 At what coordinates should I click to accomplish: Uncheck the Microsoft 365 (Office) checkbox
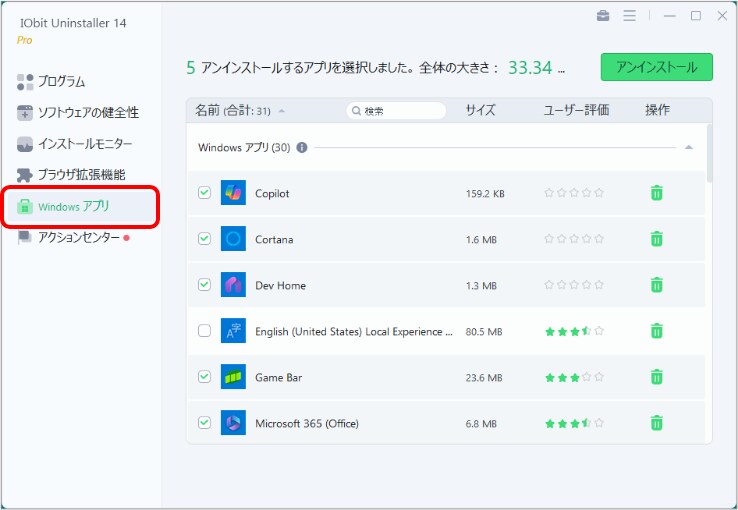coord(204,422)
